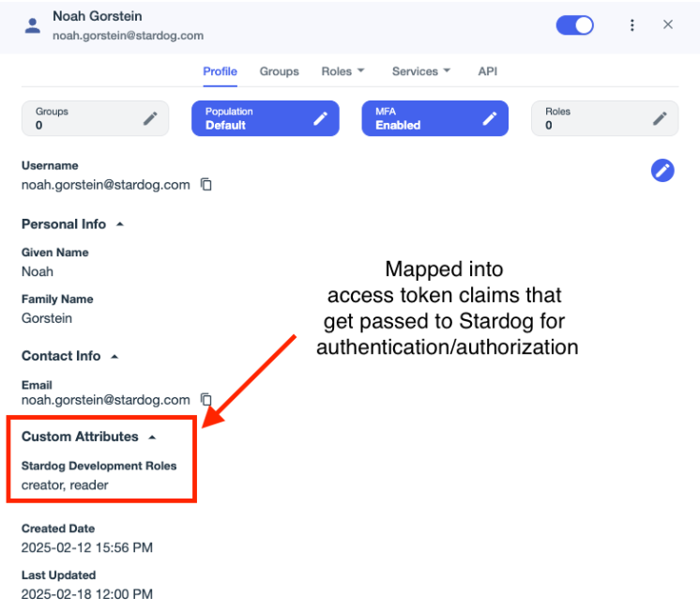This screenshot has width=700, height=614.
Task: Select the roles value creator, reader
Action: coord(65,485)
